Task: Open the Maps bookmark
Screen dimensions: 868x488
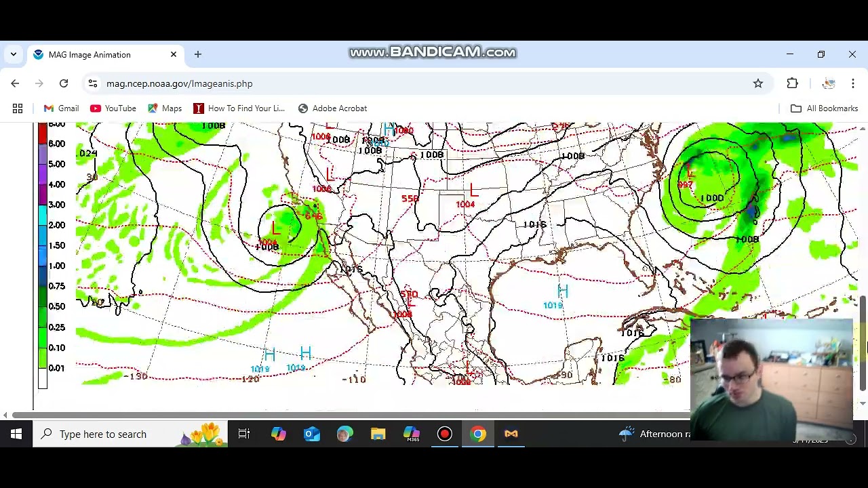Action: (165, 108)
